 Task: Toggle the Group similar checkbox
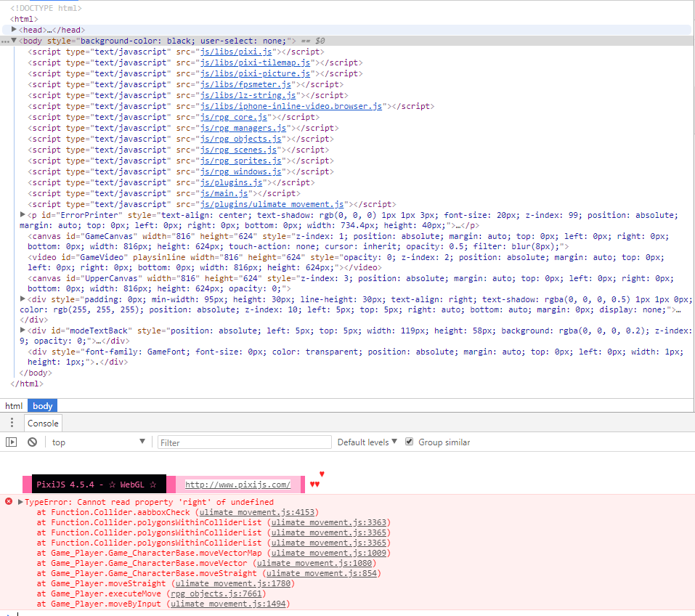409,442
